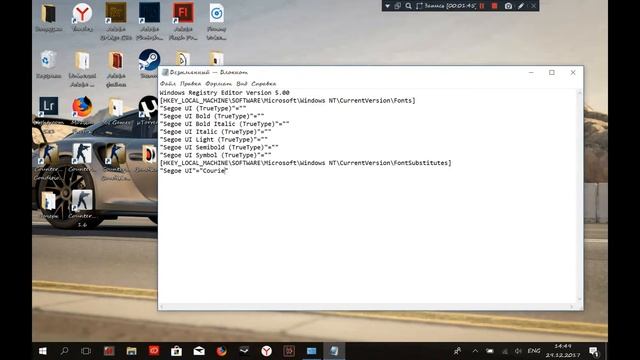Image resolution: width=640 pixels, height=360 pixels.
Task: Stop the screen recording with red square
Action: [x=494, y=6]
